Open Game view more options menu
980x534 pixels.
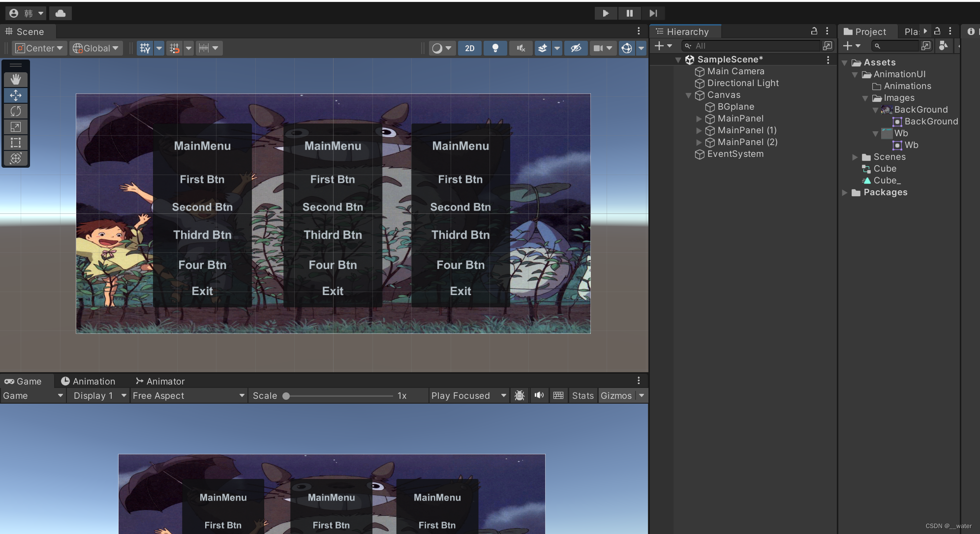point(639,381)
